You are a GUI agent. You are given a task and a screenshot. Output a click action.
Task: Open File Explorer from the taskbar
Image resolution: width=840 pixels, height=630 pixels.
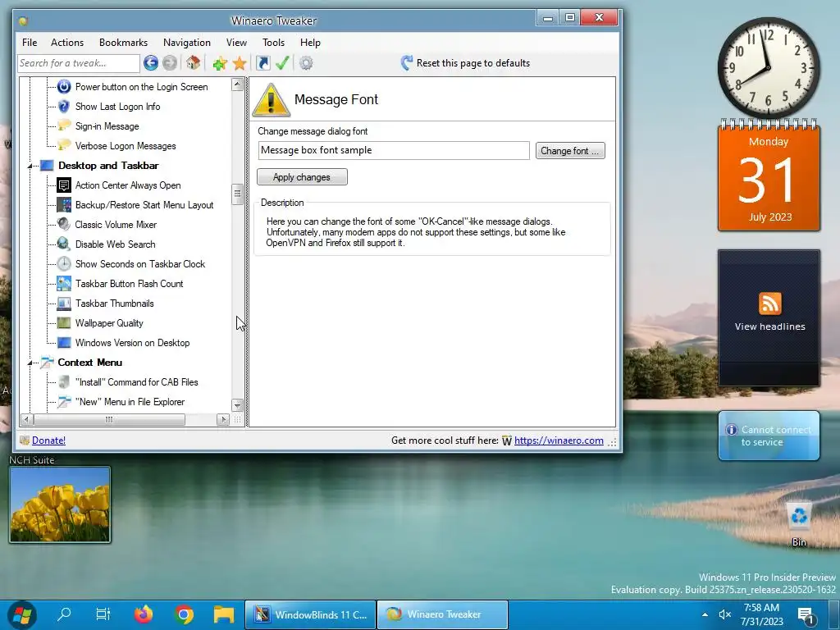tap(223, 614)
